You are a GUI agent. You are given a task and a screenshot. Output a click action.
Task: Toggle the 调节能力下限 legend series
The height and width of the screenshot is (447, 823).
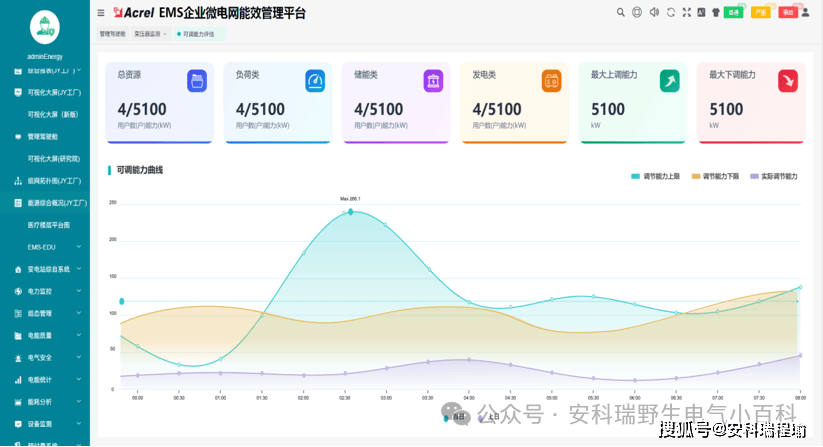715,176
